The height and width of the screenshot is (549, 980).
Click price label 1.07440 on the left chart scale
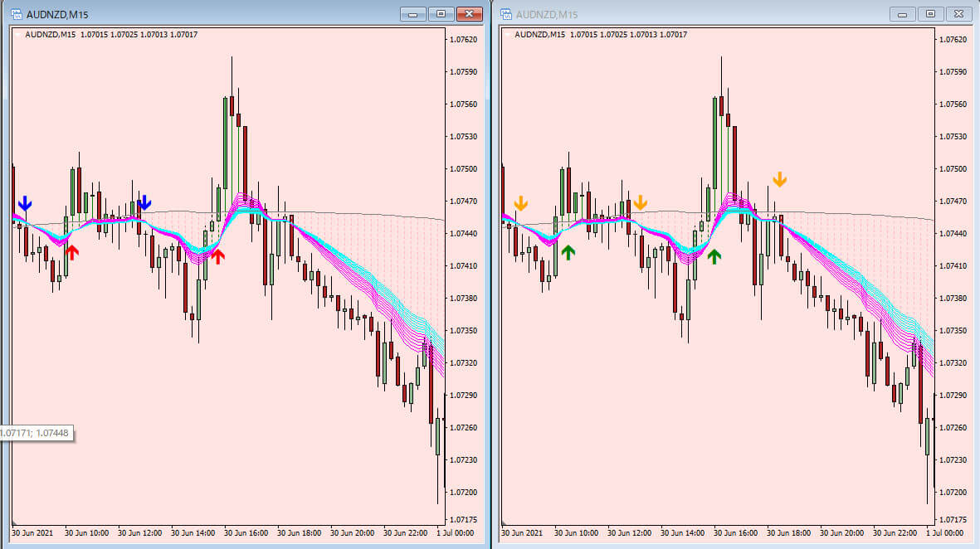[x=463, y=234]
